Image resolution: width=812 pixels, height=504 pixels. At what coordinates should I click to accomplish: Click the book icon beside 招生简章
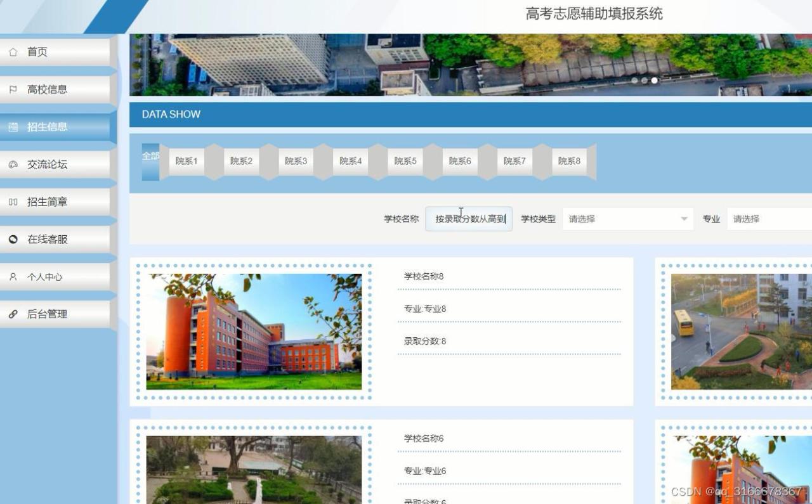(x=13, y=202)
